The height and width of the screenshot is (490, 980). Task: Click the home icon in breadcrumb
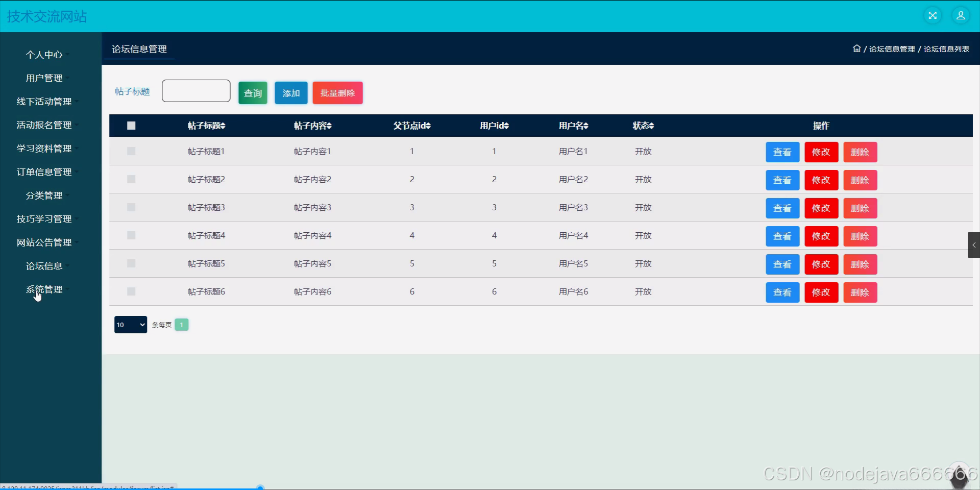856,48
